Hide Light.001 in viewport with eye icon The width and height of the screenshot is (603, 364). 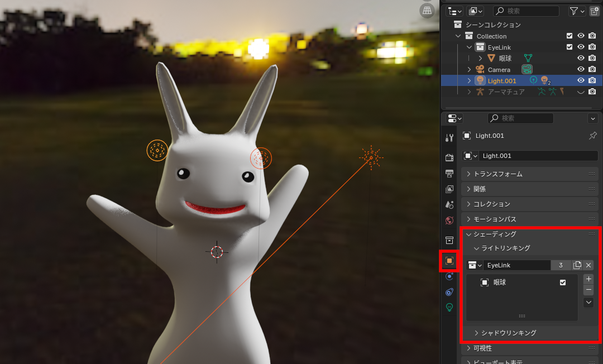coord(581,80)
